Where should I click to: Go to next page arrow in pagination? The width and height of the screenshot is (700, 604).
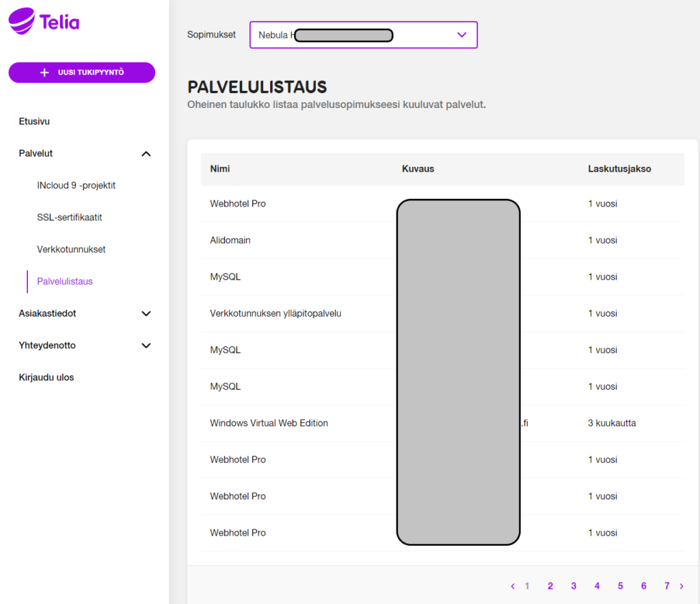[x=682, y=586]
